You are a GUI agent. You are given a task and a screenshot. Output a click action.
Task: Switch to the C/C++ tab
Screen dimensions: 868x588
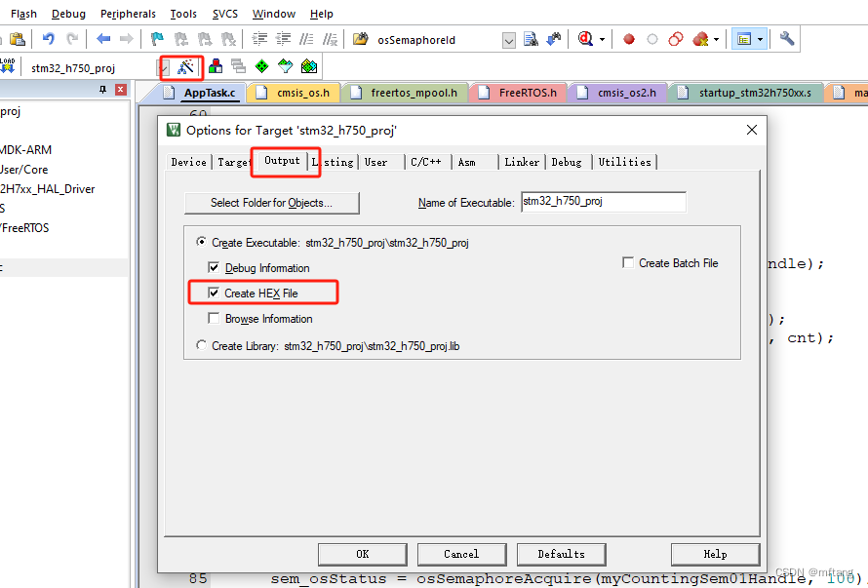coord(426,162)
